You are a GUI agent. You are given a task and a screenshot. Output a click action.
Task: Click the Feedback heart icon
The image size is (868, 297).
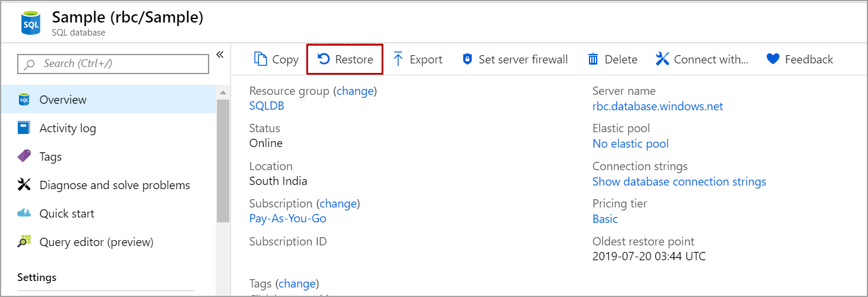773,59
